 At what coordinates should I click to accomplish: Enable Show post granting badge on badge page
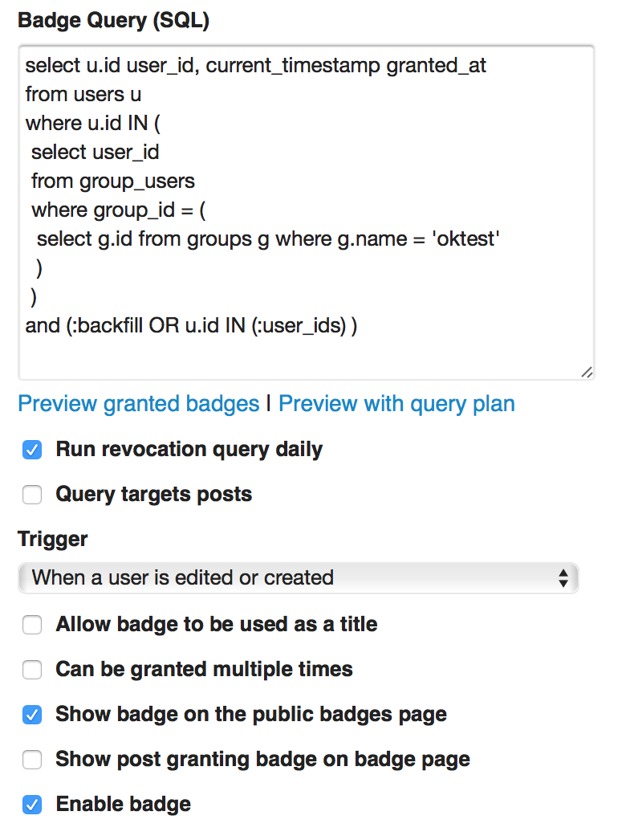32,760
